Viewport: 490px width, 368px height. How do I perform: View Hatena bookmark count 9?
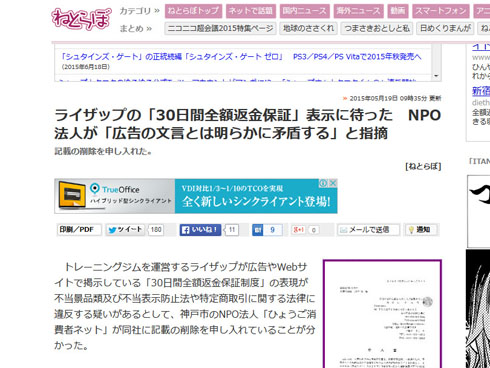(x=273, y=230)
